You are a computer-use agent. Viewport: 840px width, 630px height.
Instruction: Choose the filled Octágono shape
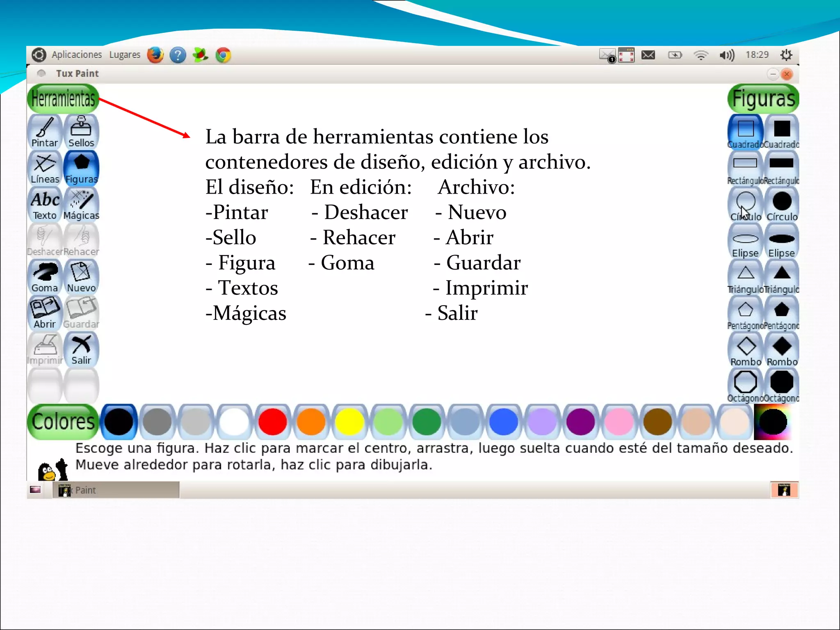point(781,386)
